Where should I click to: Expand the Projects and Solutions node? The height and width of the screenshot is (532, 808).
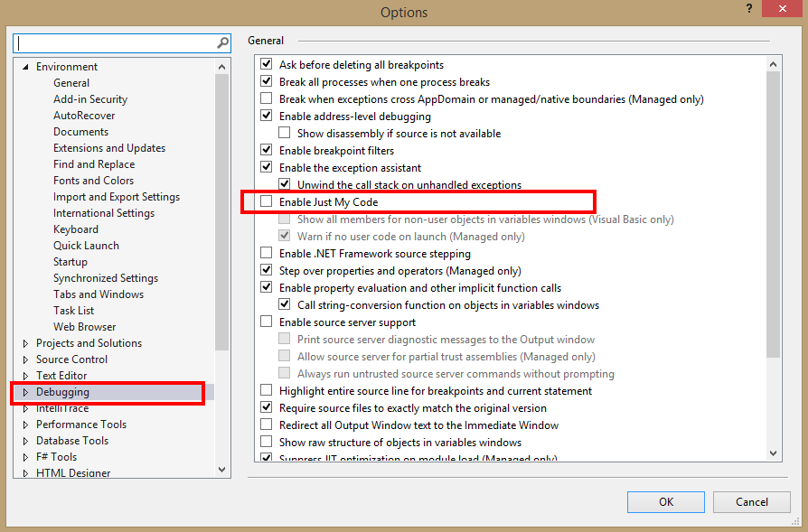pos(23,342)
